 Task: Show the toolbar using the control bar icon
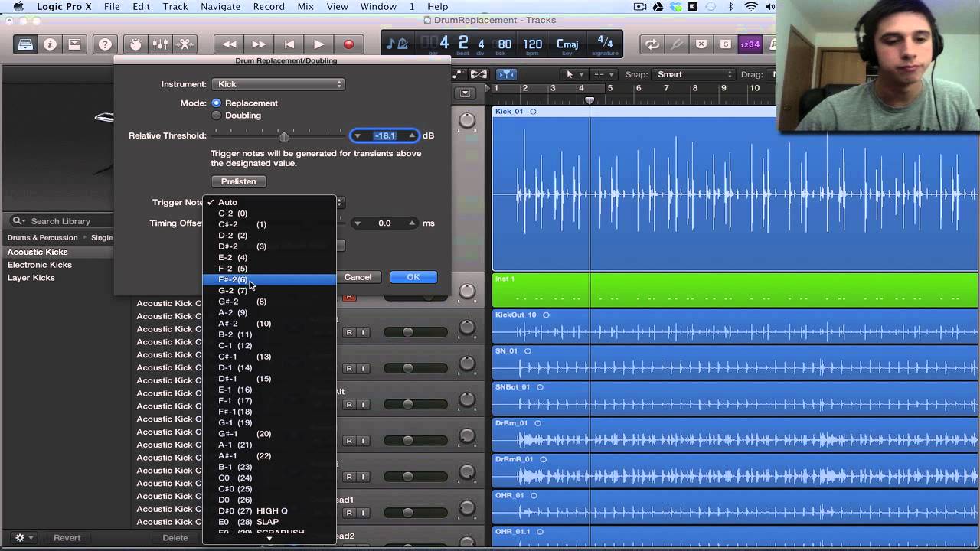pos(74,44)
